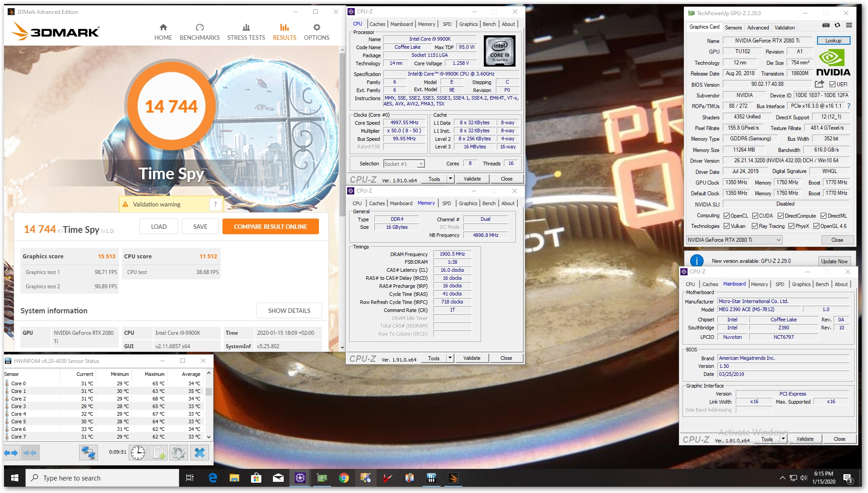This screenshot has height=493, width=868.
Task: Refresh GPU-Z data with refresh icon
Action: pyautogui.click(x=837, y=25)
